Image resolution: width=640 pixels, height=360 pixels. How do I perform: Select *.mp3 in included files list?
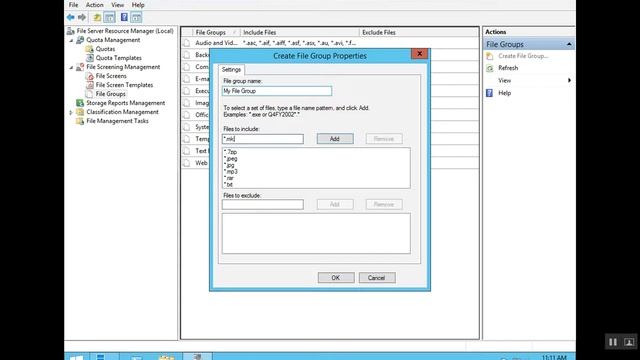(231, 171)
